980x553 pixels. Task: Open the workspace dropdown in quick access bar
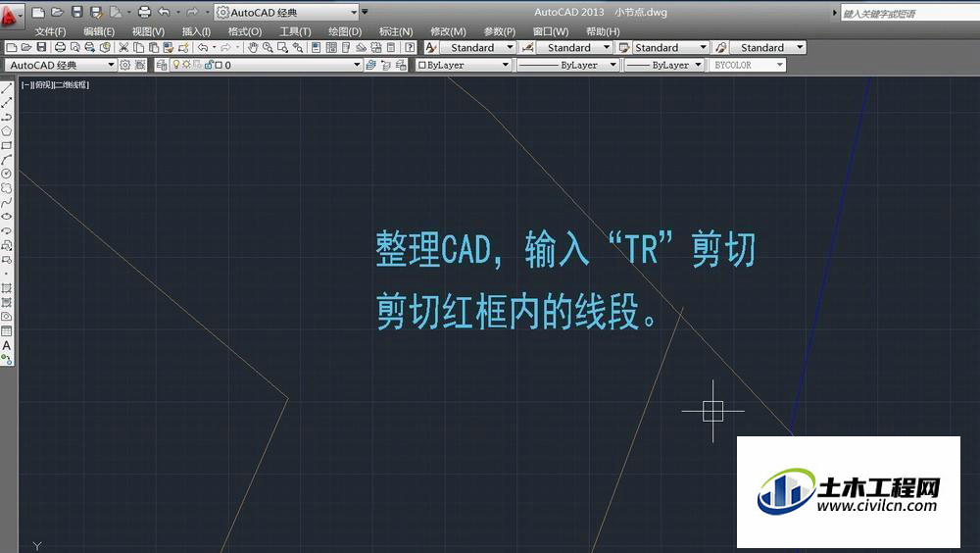287,12
